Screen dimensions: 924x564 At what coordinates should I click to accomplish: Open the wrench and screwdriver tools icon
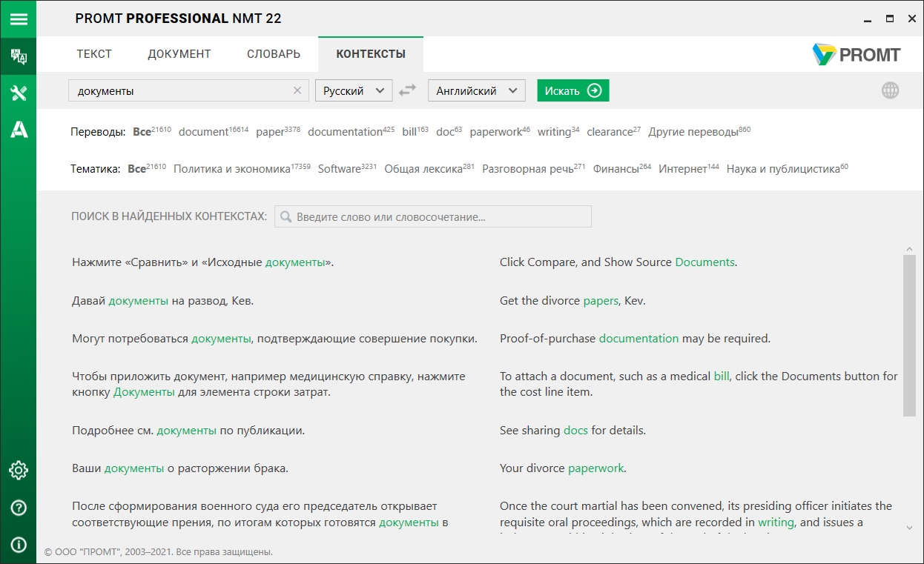18,93
